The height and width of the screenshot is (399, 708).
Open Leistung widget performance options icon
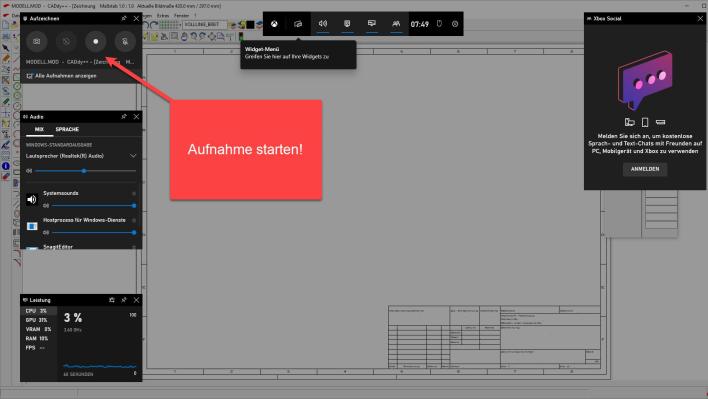pos(112,300)
